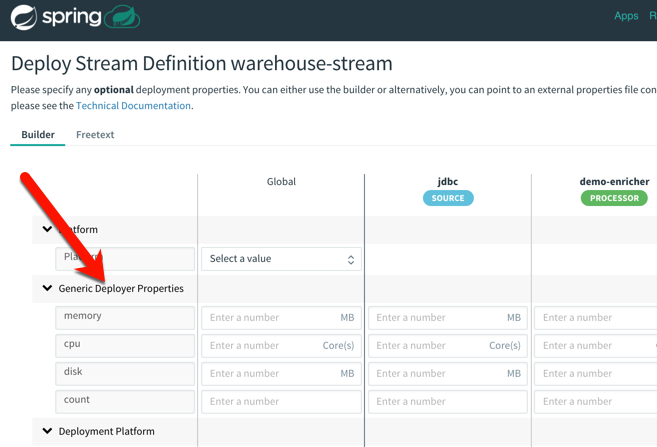
Task: Collapse the Platform section chevron
Action: [x=47, y=230]
